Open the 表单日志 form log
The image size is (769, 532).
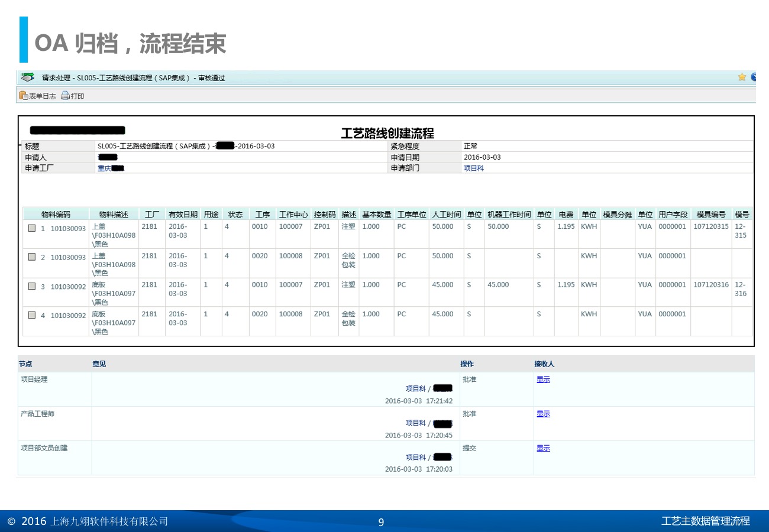[x=37, y=96]
